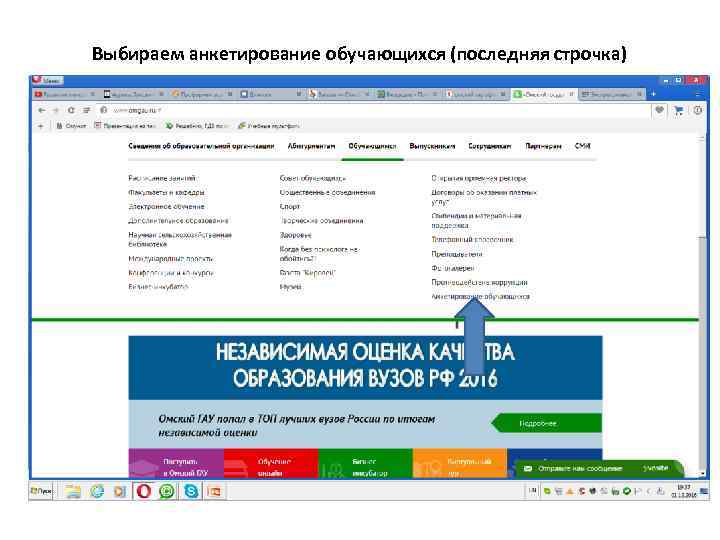Screen dimensions: 720x540
Task: Select the active Омский ГАУ browser tab
Action: tap(543, 94)
